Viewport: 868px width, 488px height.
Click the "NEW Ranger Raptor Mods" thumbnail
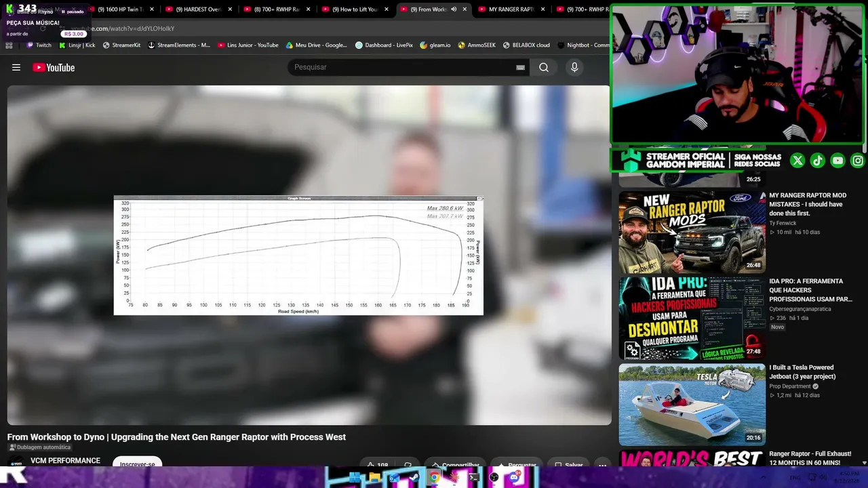[x=692, y=232]
